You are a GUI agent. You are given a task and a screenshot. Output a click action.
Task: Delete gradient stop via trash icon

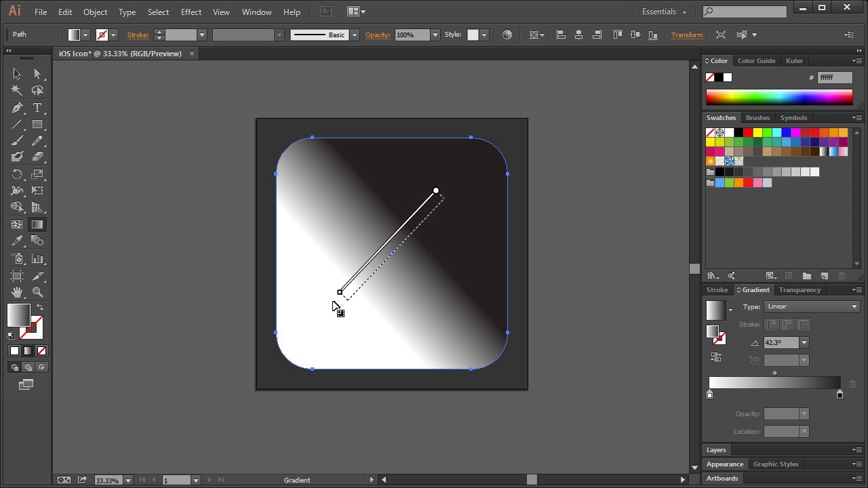tap(852, 384)
